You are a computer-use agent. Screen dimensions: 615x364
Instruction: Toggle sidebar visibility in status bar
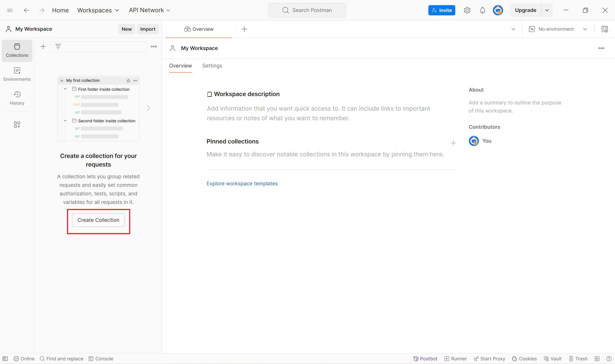[x=5, y=359]
